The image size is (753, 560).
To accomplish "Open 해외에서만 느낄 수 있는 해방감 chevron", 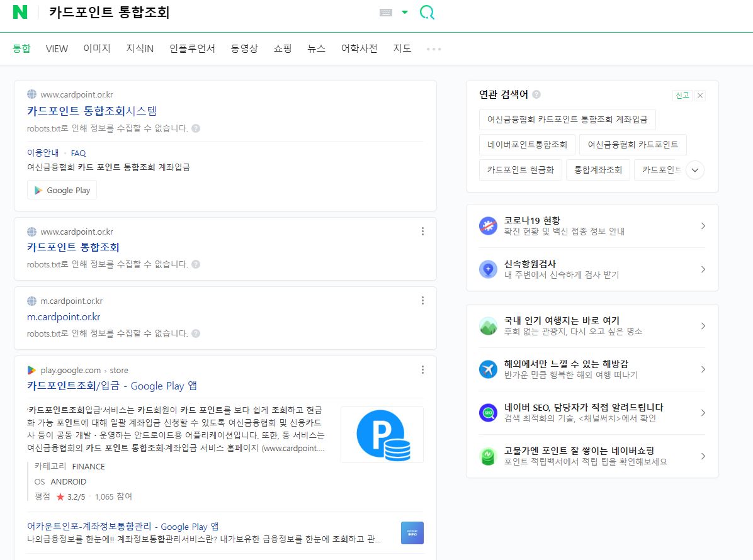I will click(703, 369).
